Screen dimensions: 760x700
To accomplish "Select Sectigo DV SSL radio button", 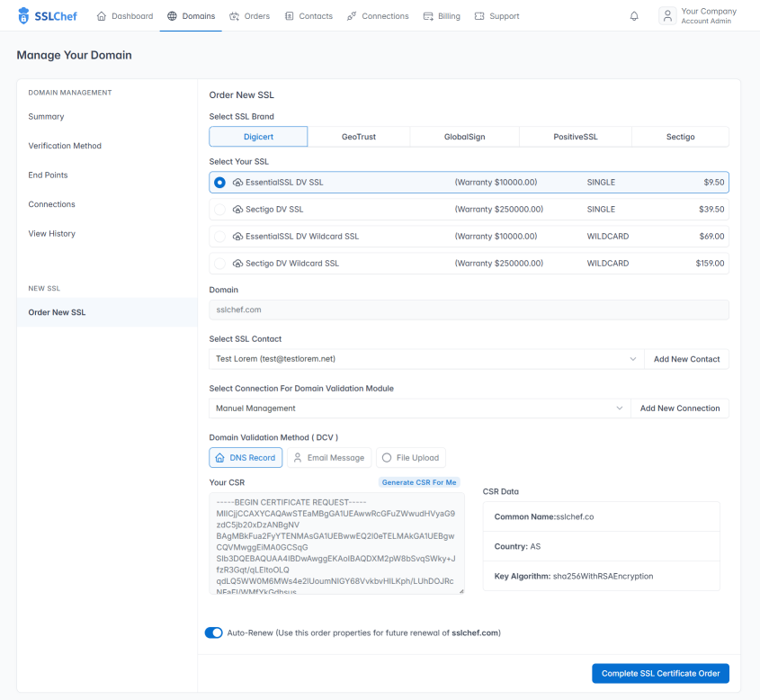I will 219,210.
